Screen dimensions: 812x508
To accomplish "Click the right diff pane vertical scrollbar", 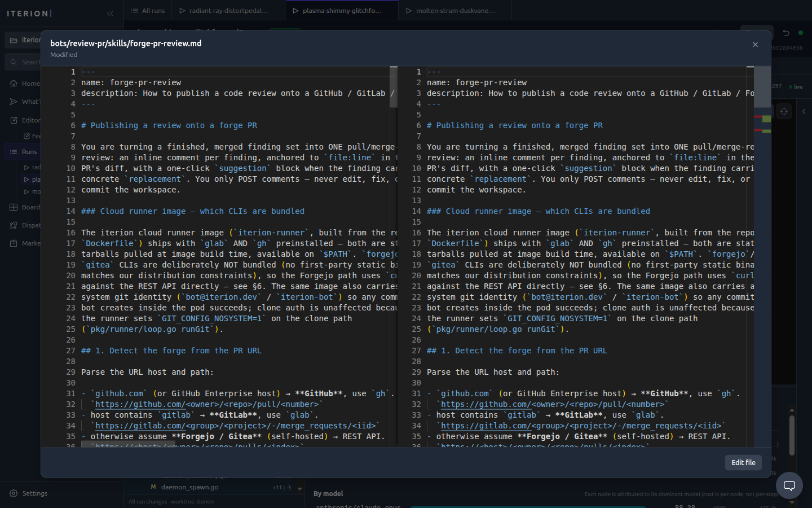I will [762, 87].
